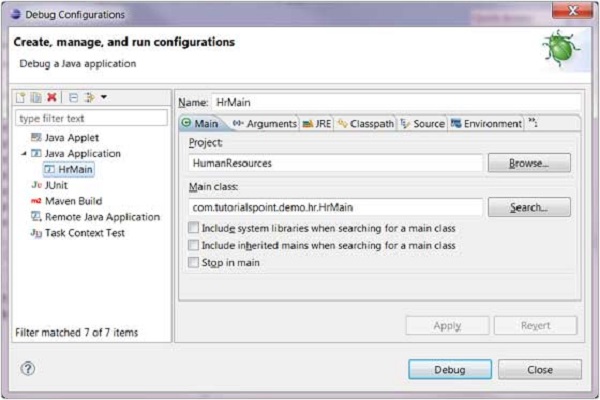Open the Environment tab
This screenshot has width=600, height=400.
(x=486, y=124)
